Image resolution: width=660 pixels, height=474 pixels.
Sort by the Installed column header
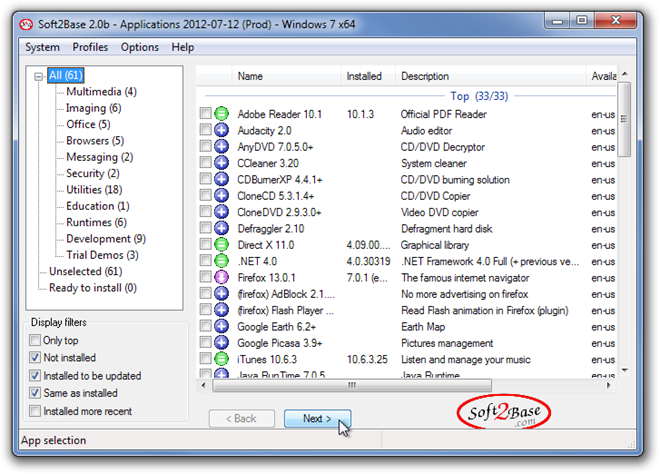click(367, 76)
